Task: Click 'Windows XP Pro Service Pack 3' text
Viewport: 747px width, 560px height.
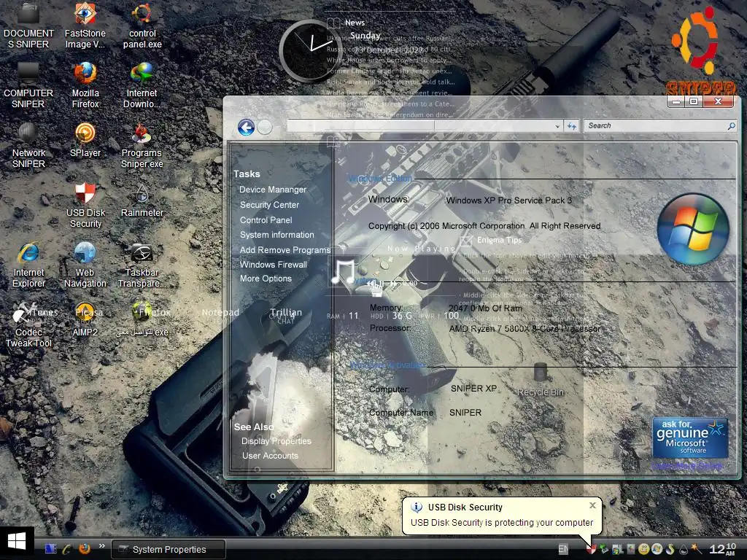Action: pyautogui.click(x=508, y=201)
